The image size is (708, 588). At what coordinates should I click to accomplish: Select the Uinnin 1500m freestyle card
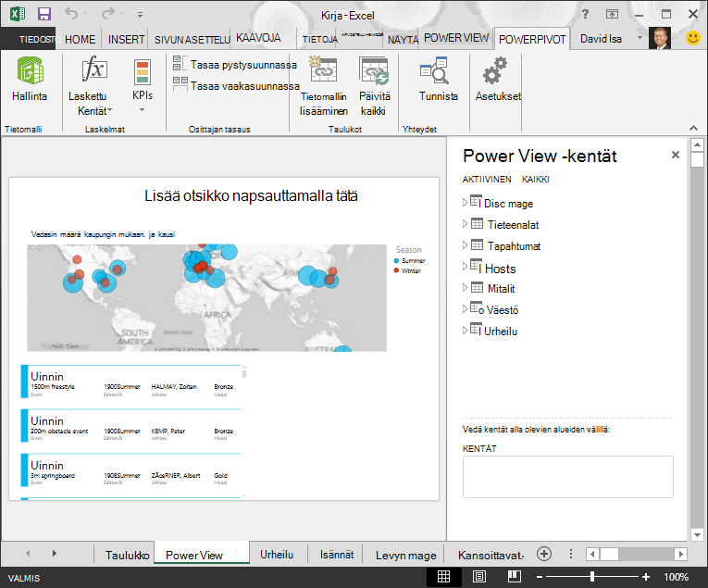[130, 382]
